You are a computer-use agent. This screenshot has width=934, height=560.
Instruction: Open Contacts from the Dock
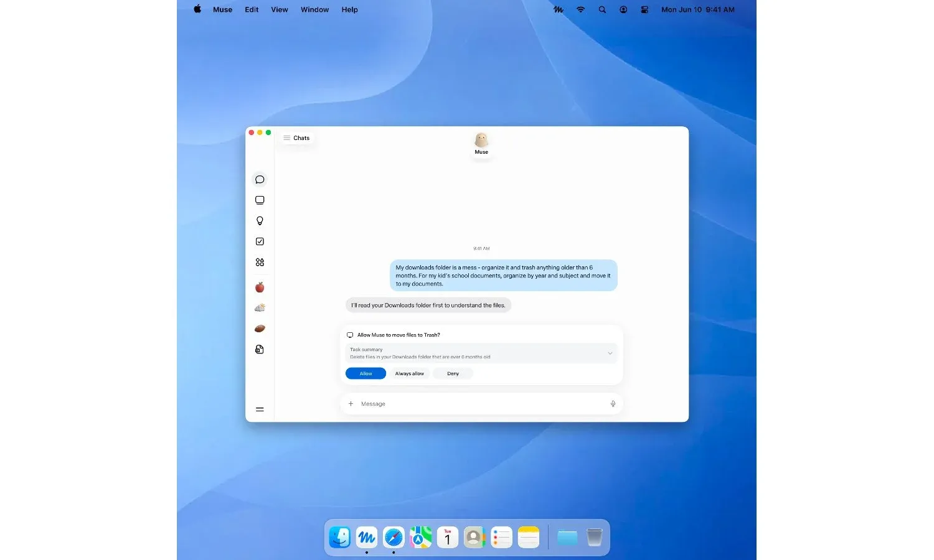(x=474, y=537)
